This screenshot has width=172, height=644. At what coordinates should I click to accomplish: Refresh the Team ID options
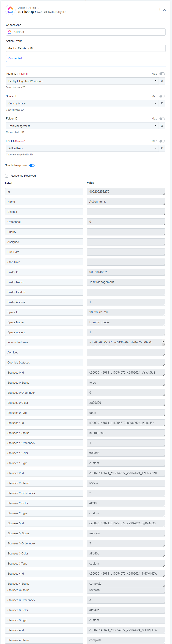tap(162, 81)
